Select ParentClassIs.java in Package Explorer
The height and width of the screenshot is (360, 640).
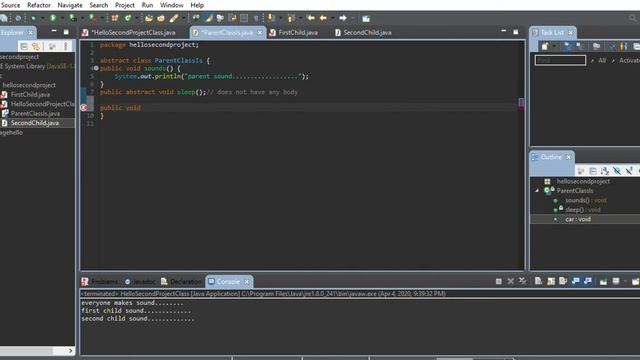(x=35, y=113)
